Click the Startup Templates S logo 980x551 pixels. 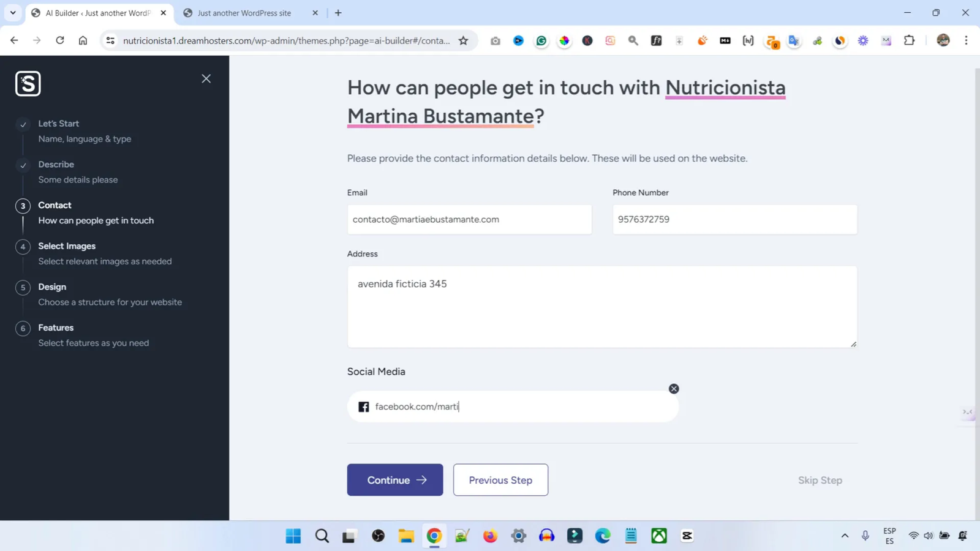(x=28, y=84)
